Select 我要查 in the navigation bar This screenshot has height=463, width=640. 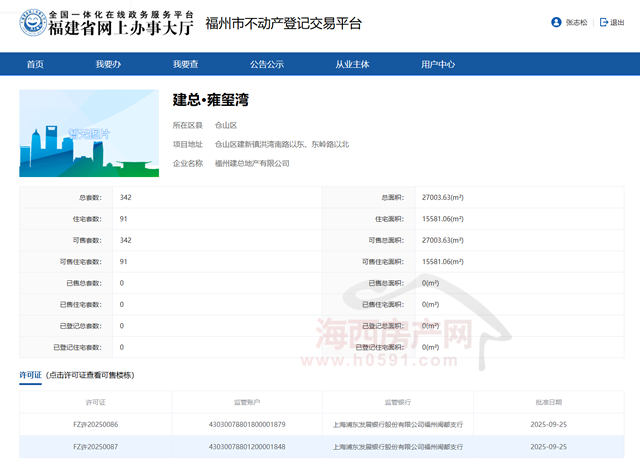(x=185, y=64)
